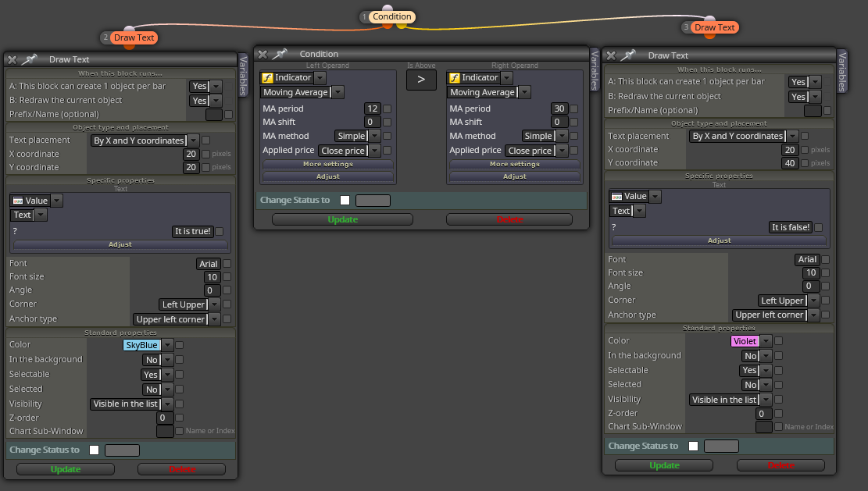Open Variables tab of Condition panel
The height and width of the screenshot is (491, 868).
tap(594, 69)
